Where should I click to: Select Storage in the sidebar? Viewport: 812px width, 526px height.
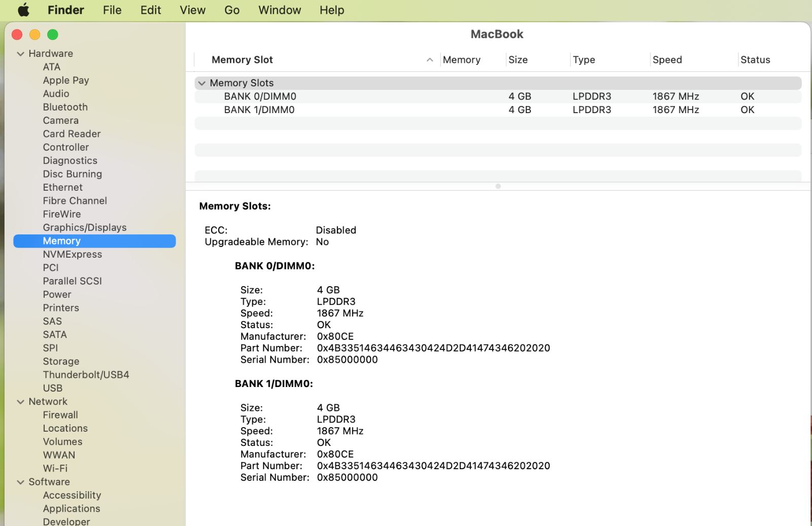point(61,362)
